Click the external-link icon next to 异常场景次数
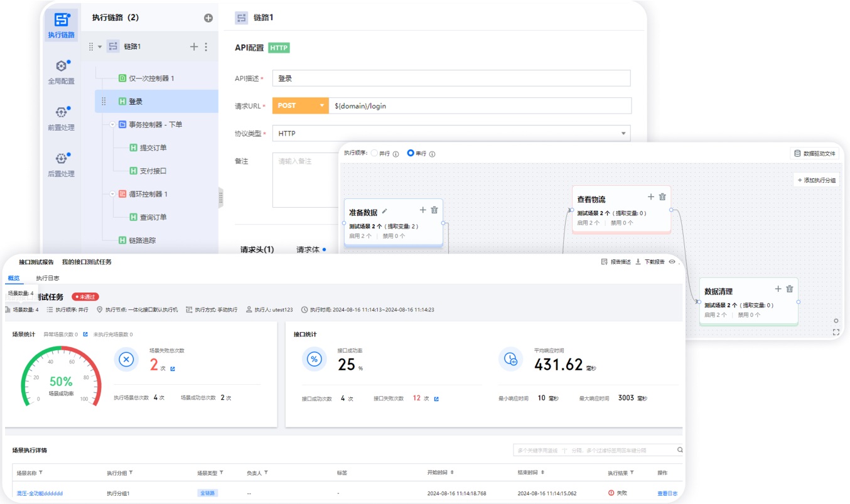850x504 pixels. pos(85,335)
